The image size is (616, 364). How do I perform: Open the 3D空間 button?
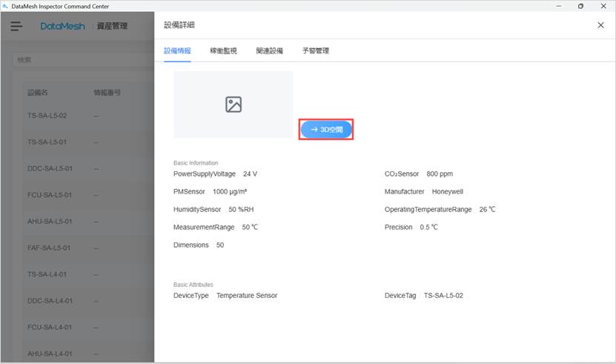[x=326, y=129]
